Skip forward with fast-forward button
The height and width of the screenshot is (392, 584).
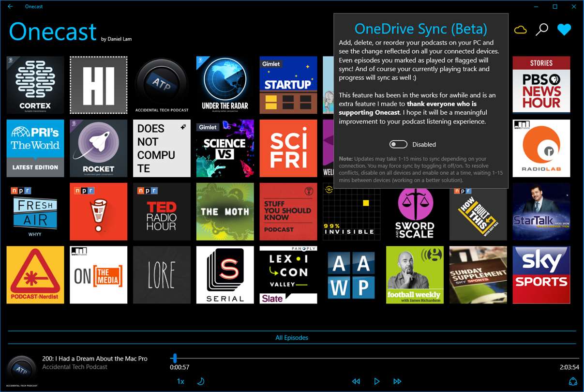(397, 381)
